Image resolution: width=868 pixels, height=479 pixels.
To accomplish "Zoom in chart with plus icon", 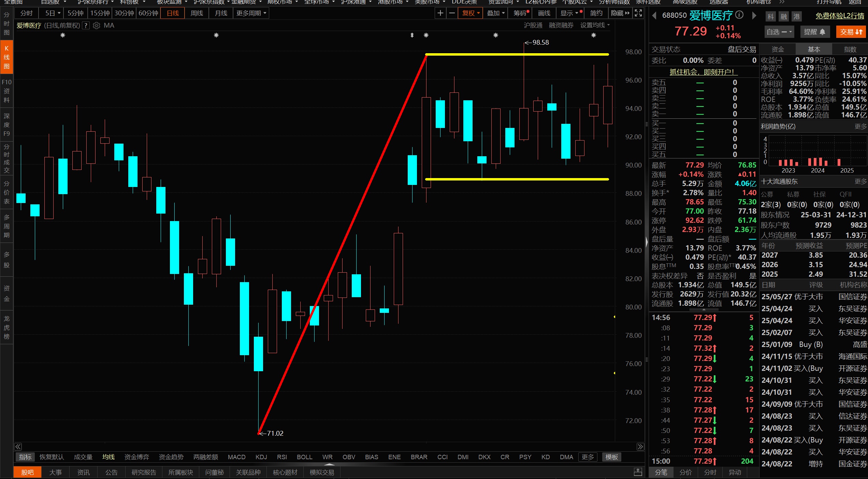I will 440,13.
